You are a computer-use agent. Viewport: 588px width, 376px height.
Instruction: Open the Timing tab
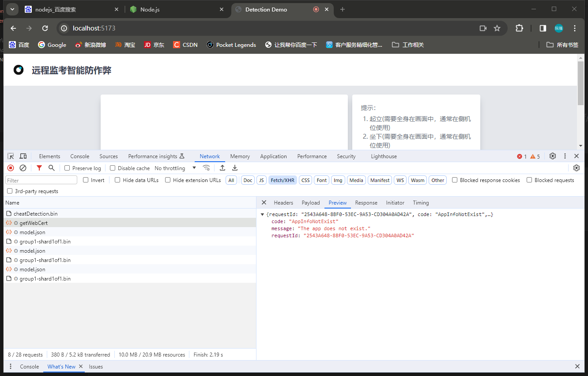[421, 202]
